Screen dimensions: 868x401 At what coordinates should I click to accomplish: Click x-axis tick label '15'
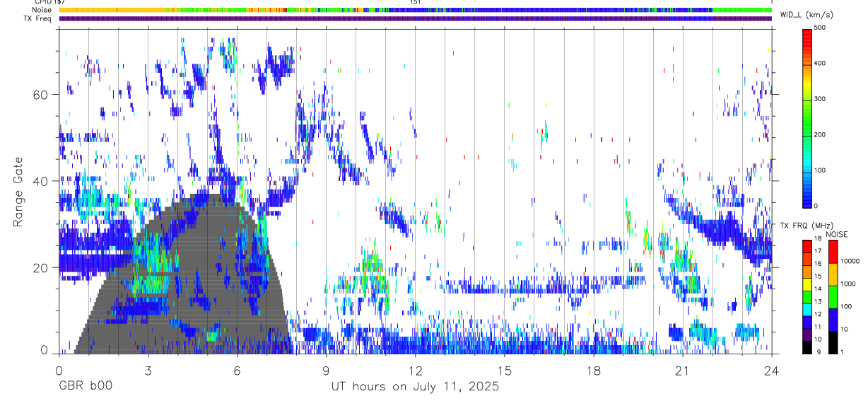pos(505,371)
